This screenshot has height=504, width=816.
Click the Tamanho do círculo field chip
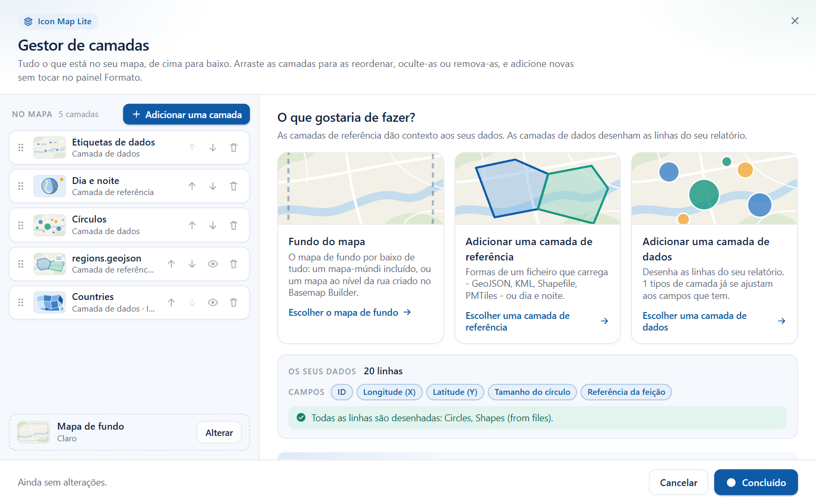(532, 392)
